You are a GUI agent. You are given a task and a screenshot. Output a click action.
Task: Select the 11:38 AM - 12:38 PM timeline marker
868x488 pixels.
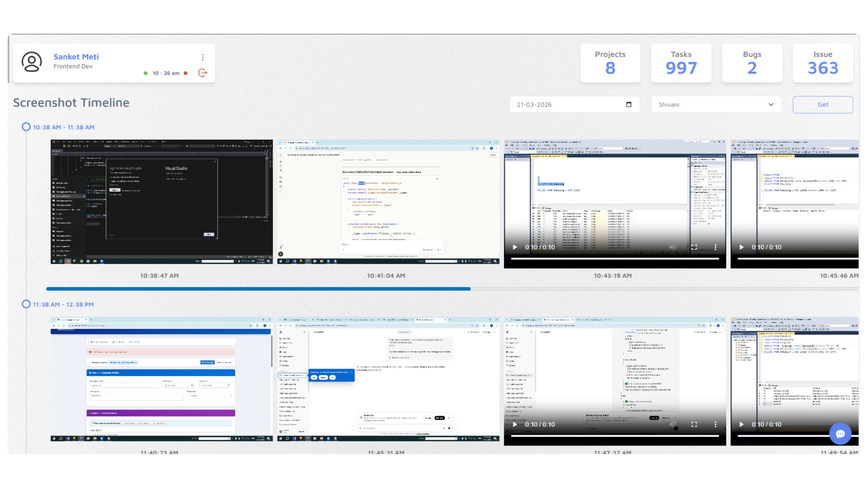(26, 304)
